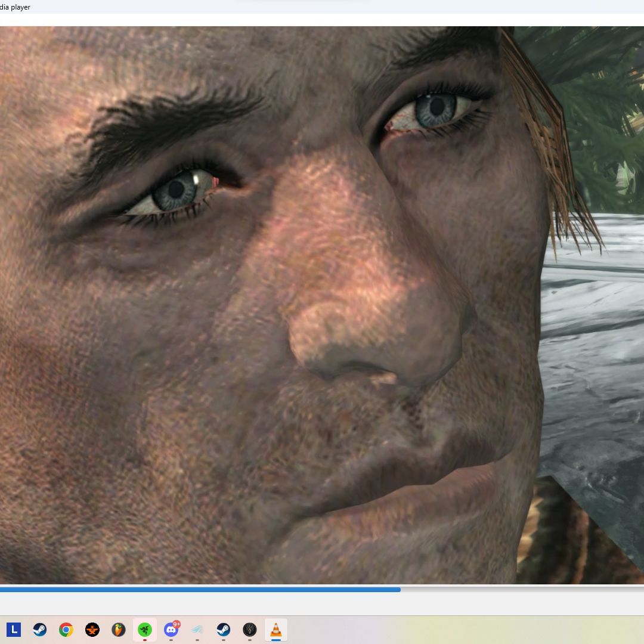Launch the first Steam taskbar icon
Image resolution: width=644 pixels, height=644 pixels.
click(x=40, y=629)
